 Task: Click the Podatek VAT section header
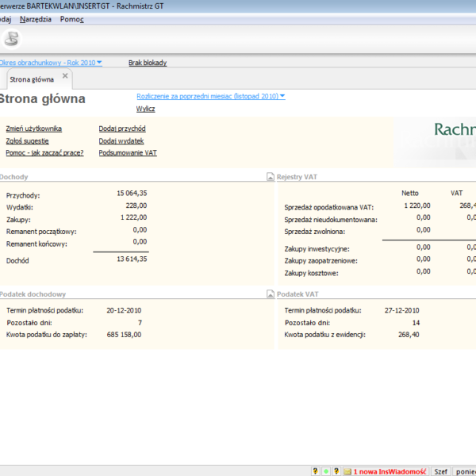[297, 294]
